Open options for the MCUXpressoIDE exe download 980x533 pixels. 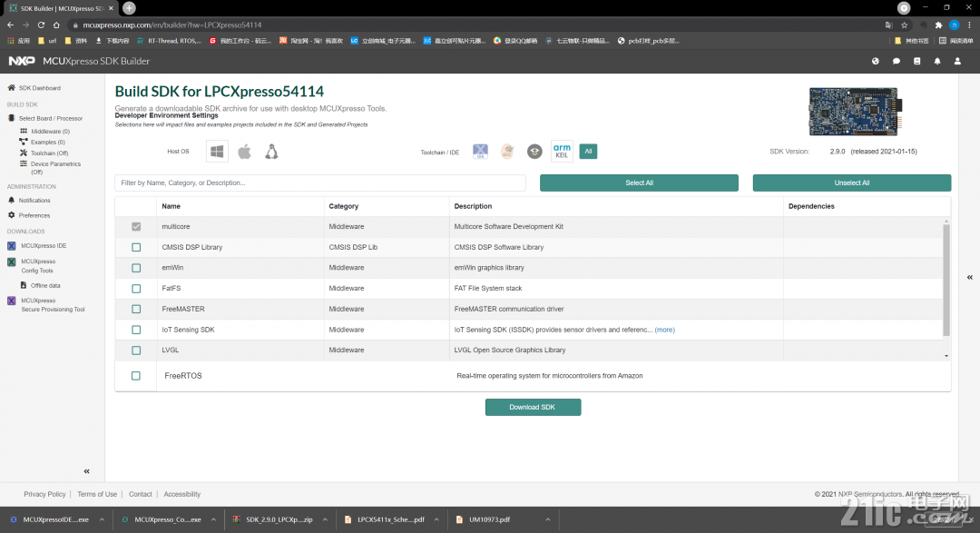tap(102, 520)
